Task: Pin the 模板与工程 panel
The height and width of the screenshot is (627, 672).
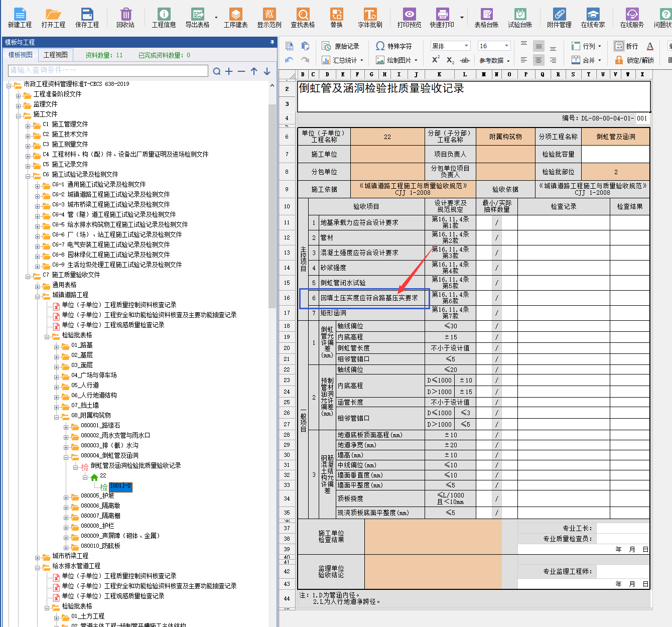Action: (273, 42)
